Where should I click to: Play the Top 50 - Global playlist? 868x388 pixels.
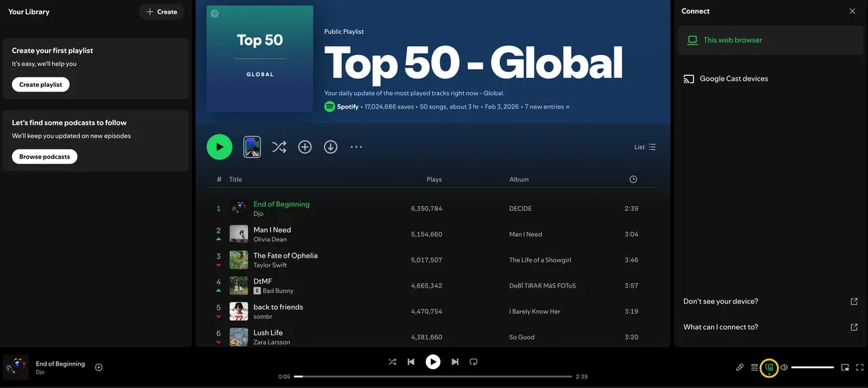tap(219, 147)
